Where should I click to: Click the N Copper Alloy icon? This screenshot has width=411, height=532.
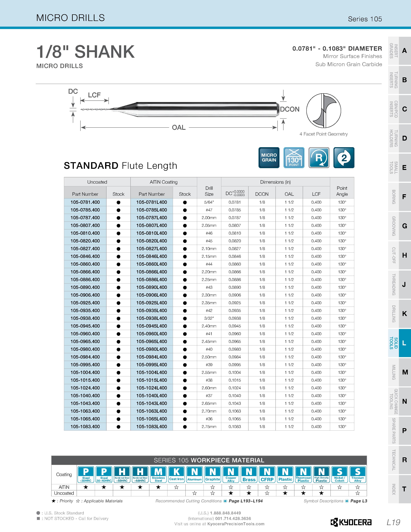click(231, 474)
